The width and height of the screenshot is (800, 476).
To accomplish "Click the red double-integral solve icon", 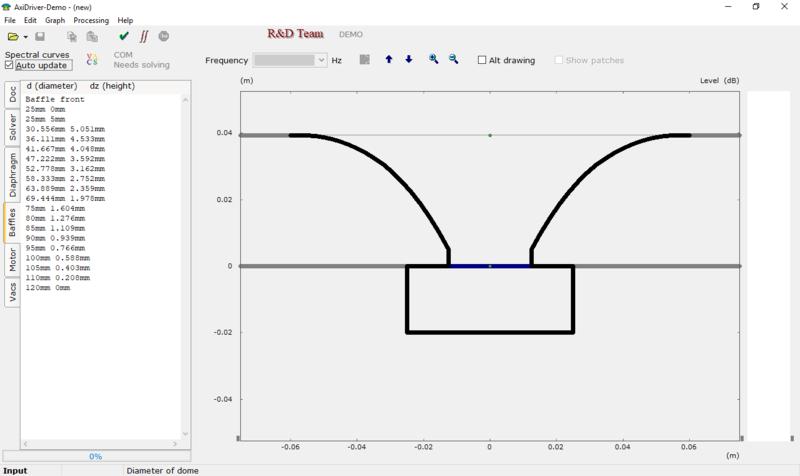I will [144, 36].
